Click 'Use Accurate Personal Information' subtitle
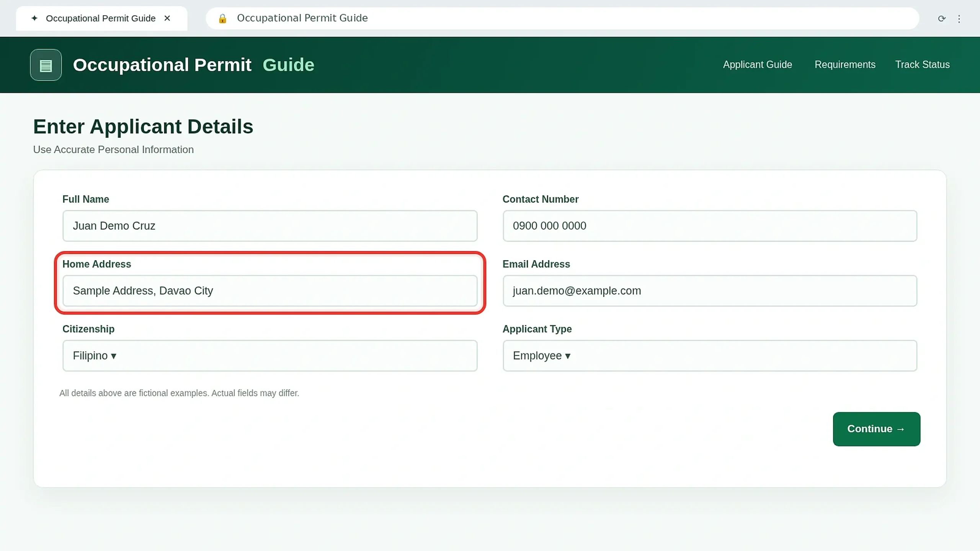Viewport: 980px width, 551px height. tap(113, 150)
